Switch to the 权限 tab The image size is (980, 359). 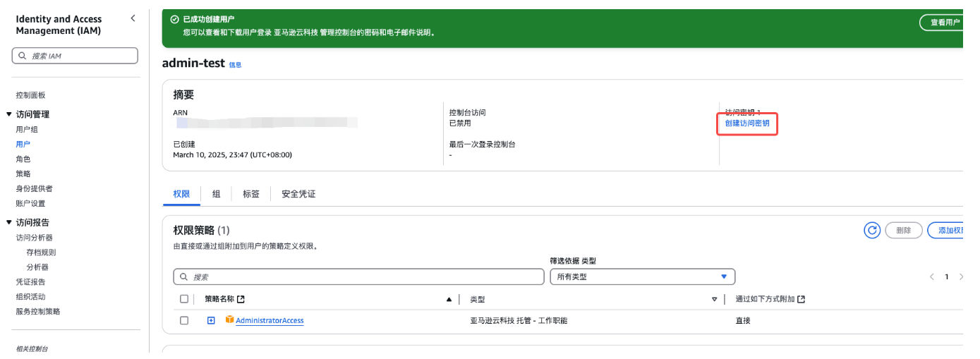181,194
